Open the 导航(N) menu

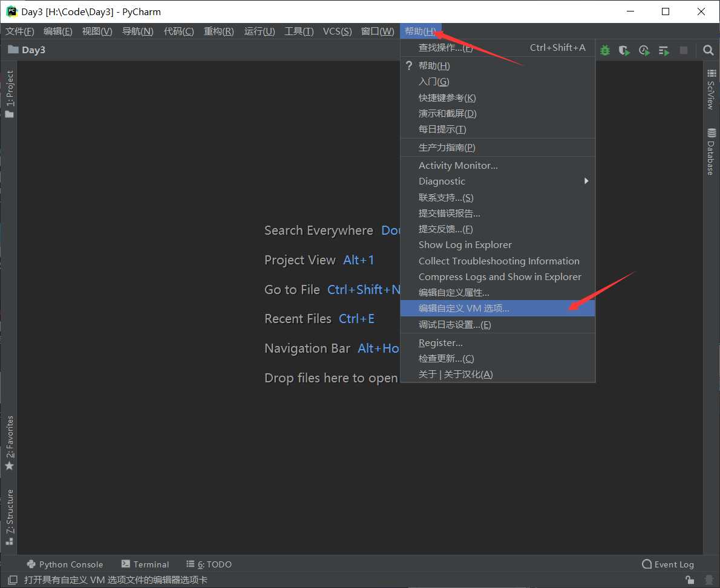[138, 31]
